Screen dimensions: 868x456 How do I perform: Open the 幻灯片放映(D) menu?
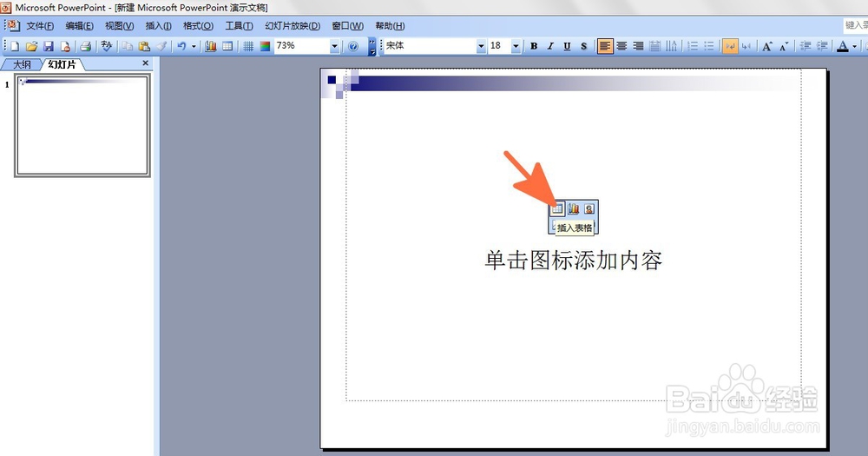click(293, 25)
